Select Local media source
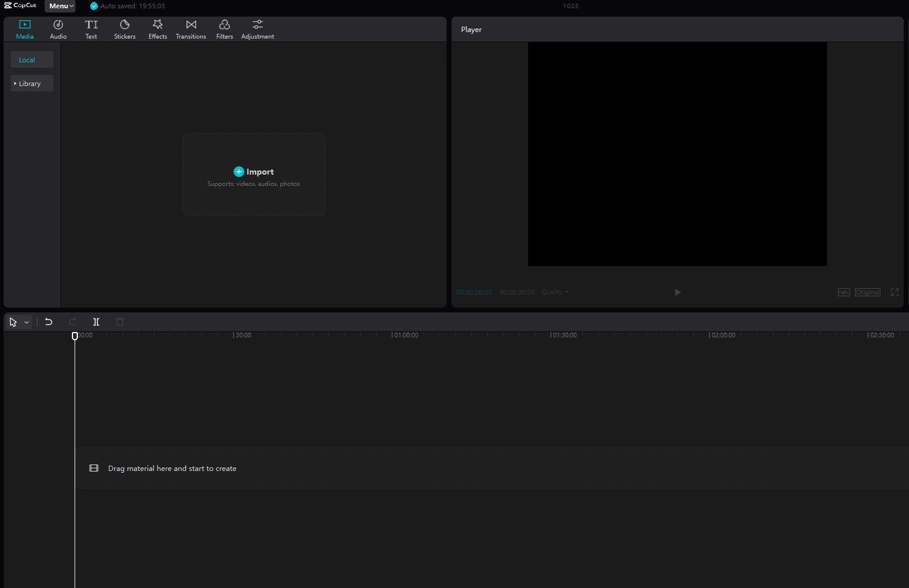This screenshot has width=909, height=588. (x=32, y=59)
